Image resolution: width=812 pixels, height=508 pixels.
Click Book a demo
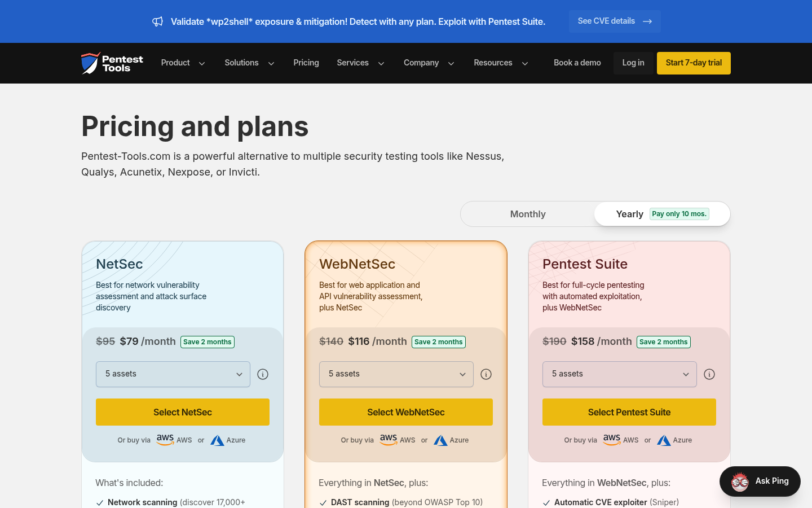pos(577,63)
